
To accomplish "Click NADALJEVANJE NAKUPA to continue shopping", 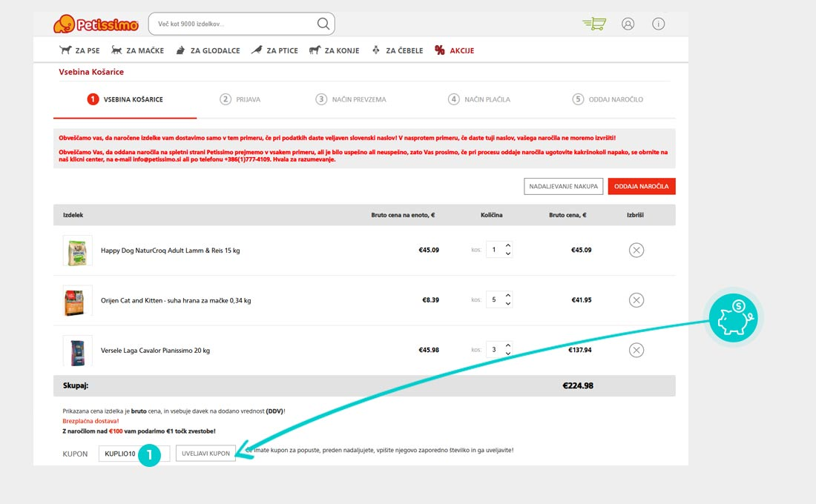I will click(563, 186).
